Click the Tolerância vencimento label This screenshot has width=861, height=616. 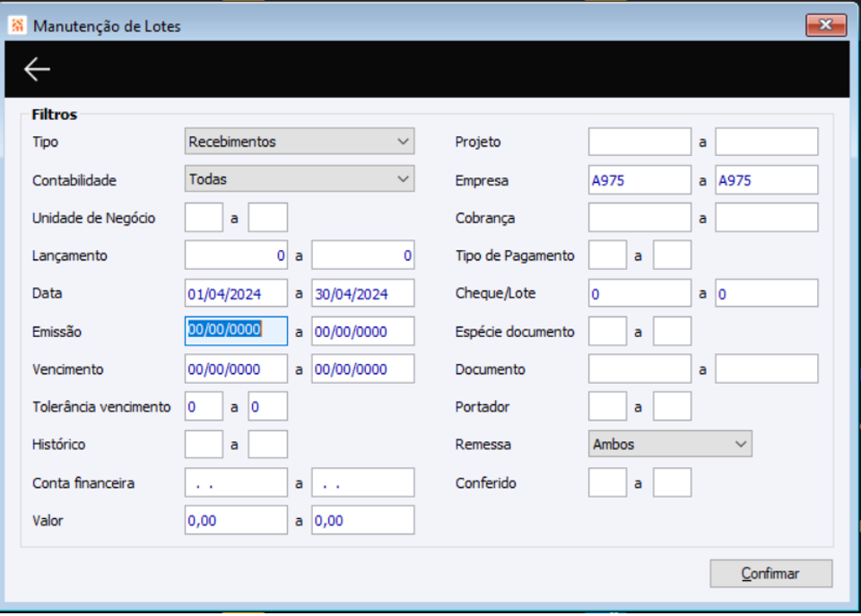101,407
